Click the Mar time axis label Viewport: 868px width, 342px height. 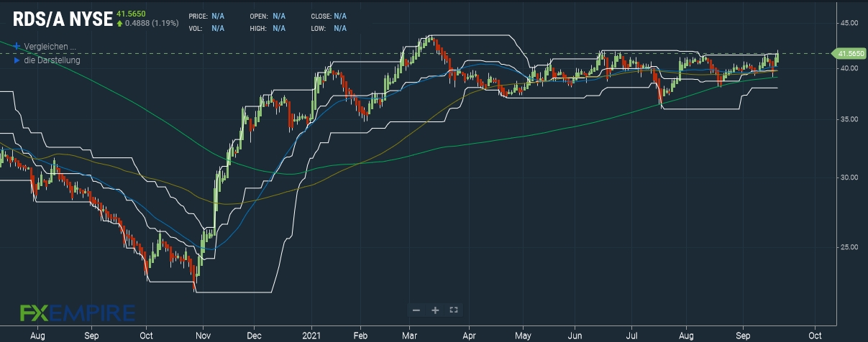pyautogui.click(x=411, y=336)
